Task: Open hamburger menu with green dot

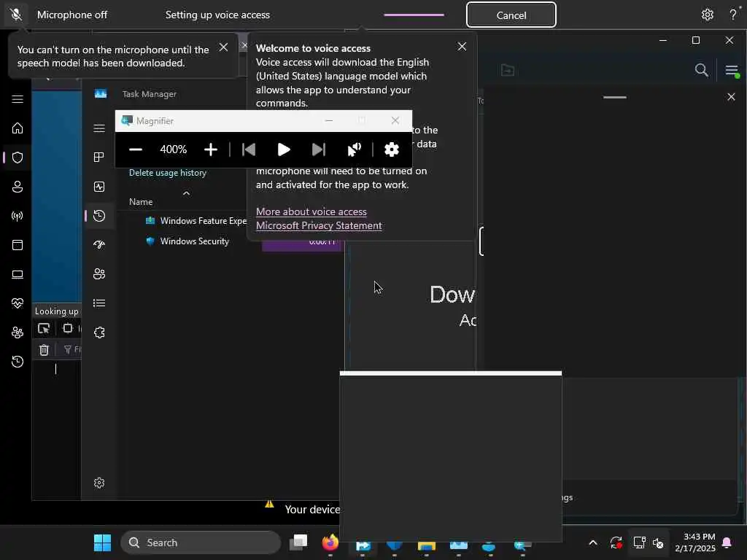Action: 732,71
